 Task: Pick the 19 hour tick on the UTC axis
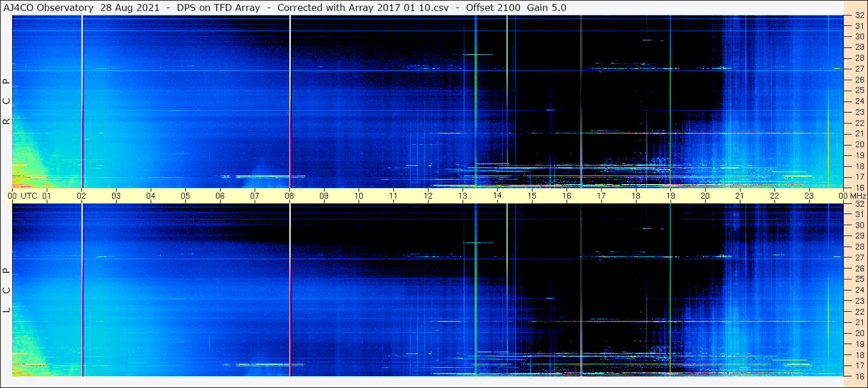[670, 196]
